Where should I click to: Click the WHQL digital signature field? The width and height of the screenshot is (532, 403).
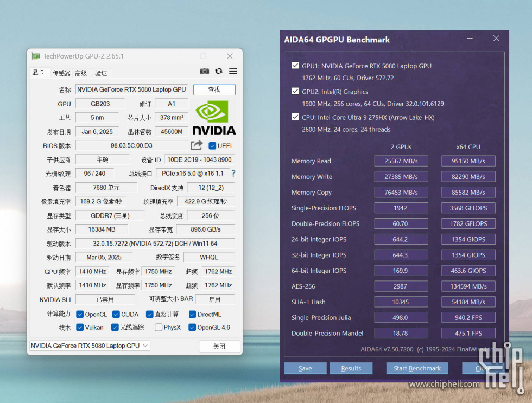click(209, 257)
